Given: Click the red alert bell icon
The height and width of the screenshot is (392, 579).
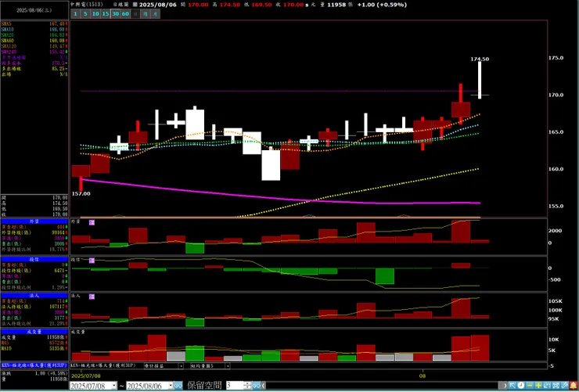Looking at the screenshot, I should [x=574, y=386].
